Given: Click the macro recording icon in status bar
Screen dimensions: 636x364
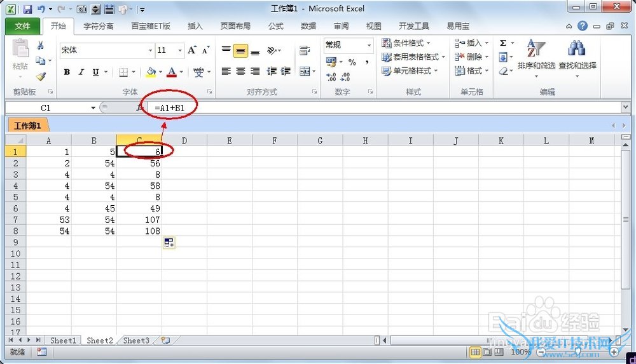Looking at the screenshot, I should [x=41, y=352].
